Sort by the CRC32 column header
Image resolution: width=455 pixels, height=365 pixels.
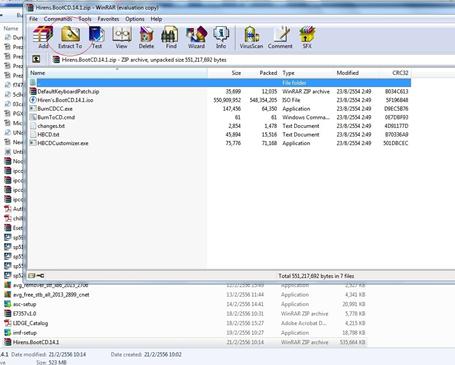click(393, 73)
